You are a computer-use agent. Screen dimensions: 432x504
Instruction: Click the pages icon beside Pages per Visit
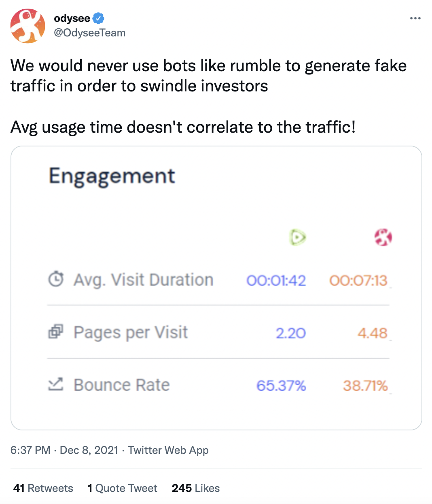(x=56, y=332)
